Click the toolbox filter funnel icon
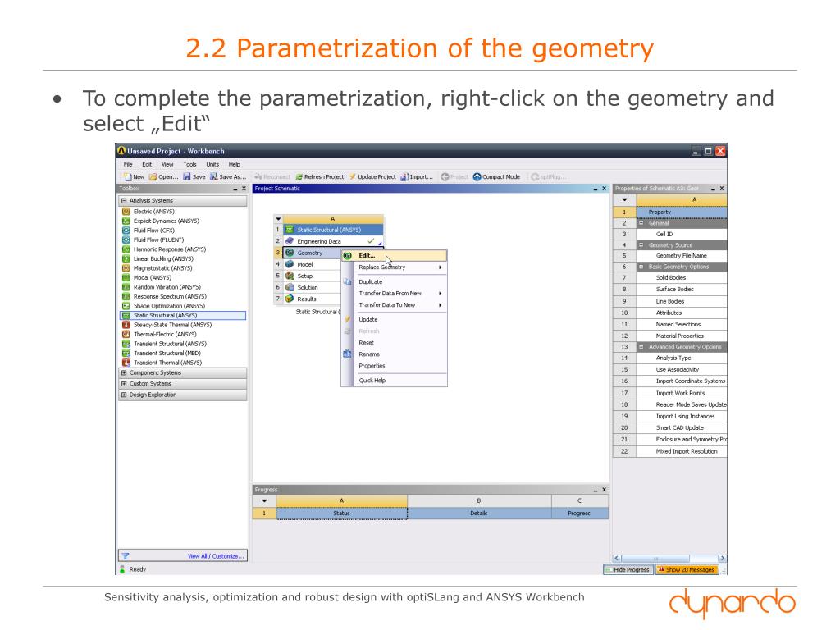 (x=125, y=556)
